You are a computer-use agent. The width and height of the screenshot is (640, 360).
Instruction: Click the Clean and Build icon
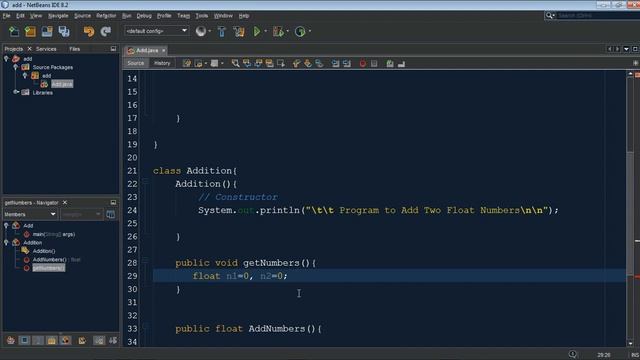tap(239, 31)
